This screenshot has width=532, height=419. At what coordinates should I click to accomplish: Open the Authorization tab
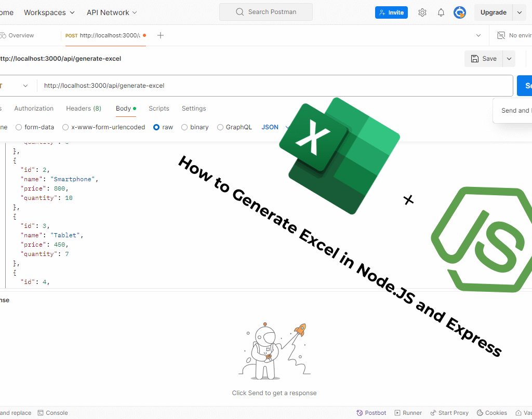point(34,109)
